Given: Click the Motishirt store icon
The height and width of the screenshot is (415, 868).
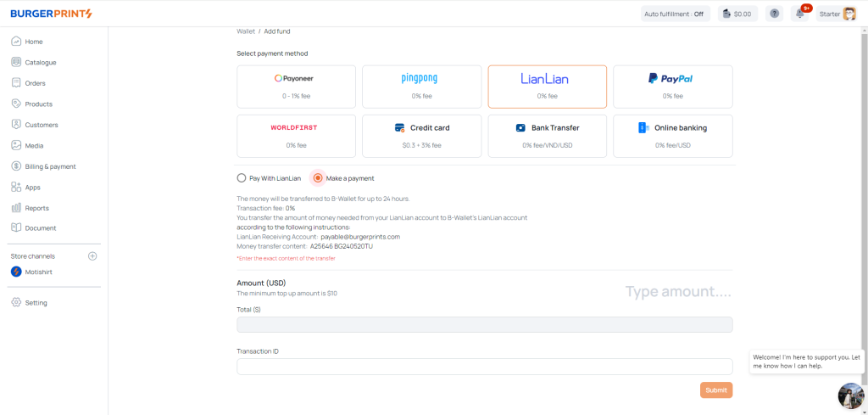Looking at the screenshot, I should point(16,272).
